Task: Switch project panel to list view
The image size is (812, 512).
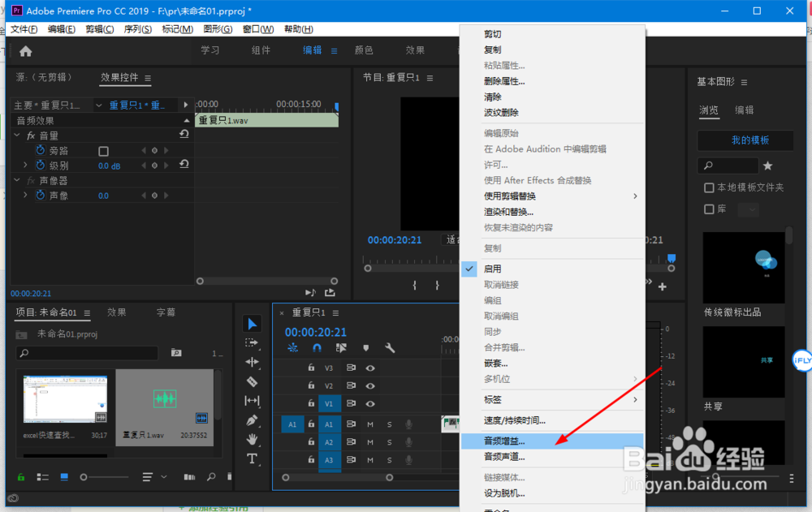Action: [42, 477]
